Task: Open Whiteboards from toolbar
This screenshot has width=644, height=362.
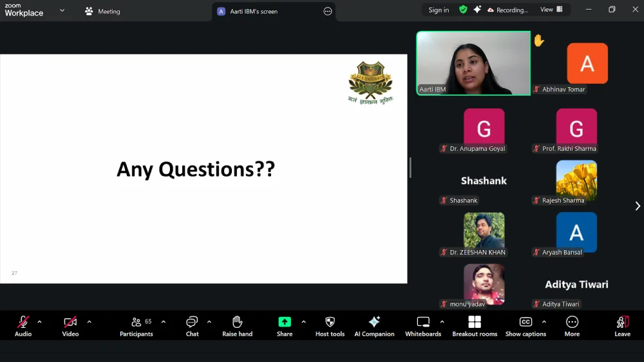Action: (x=423, y=325)
